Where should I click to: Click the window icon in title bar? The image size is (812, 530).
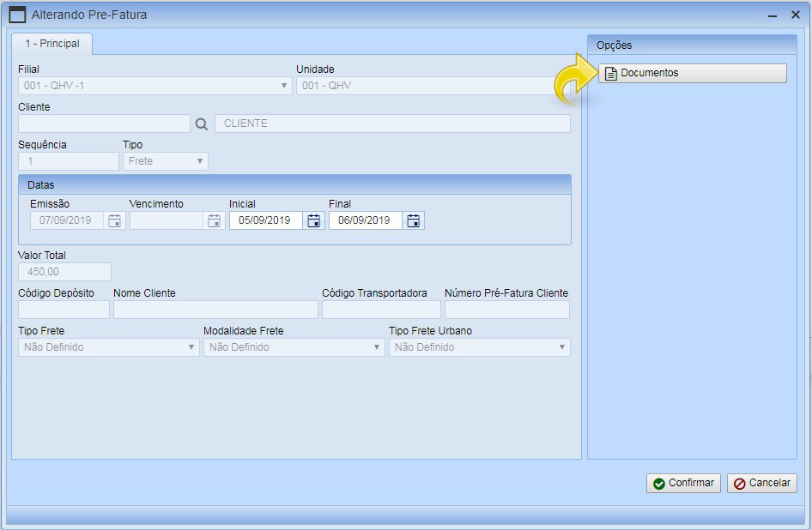[x=17, y=15]
